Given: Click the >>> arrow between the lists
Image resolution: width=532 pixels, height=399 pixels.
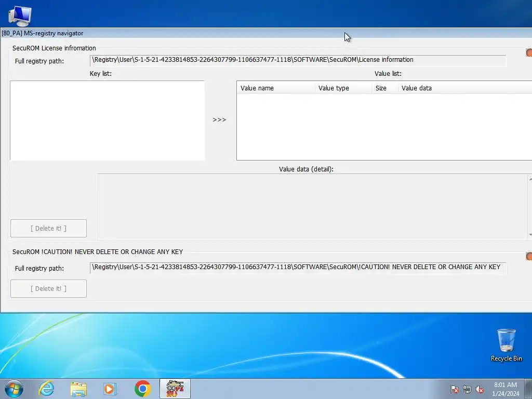Looking at the screenshot, I should 219,120.
